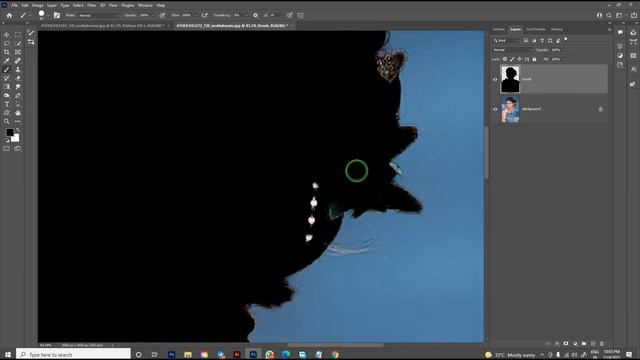Select the Eraser tool
Image resolution: width=640 pixels, height=360 pixels.
pyautogui.click(x=18, y=78)
